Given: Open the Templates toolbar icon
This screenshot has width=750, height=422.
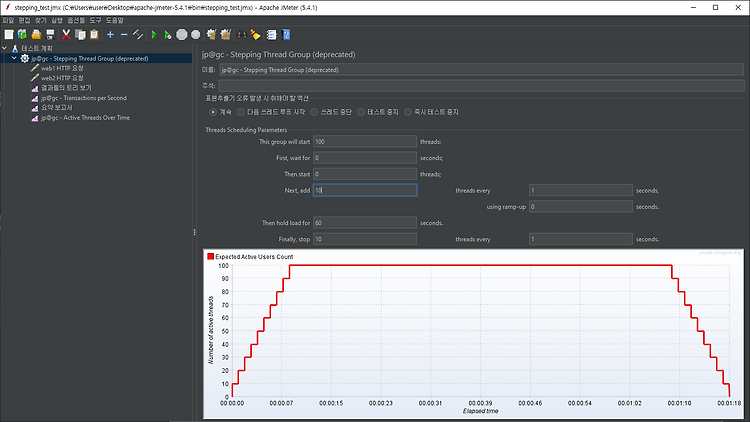Looking at the screenshot, I should point(22,34).
